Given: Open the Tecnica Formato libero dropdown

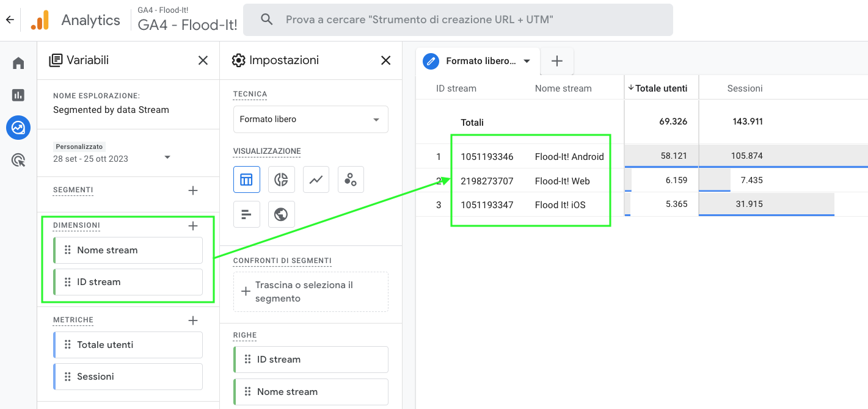Looking at the screenshot, I should tap(311, 120).
